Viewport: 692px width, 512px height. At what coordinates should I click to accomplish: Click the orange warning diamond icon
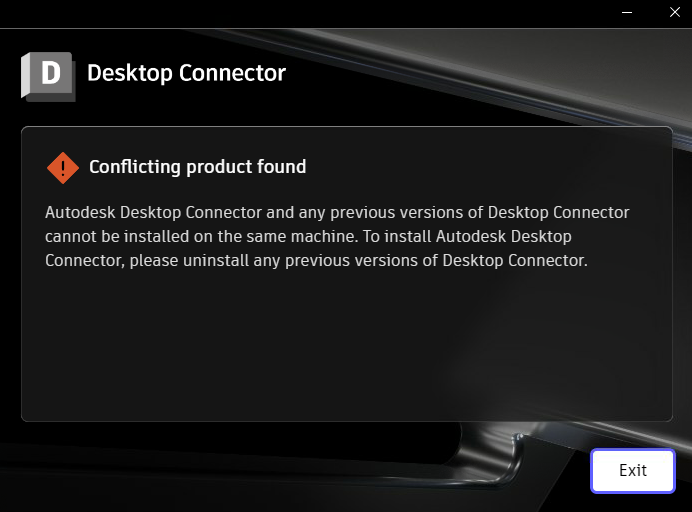63,168
